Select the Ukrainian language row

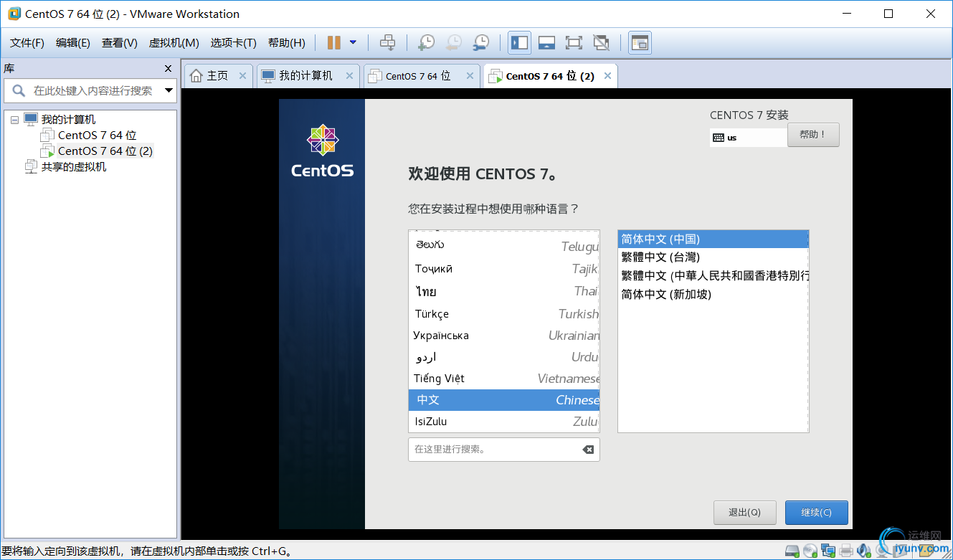503,336
